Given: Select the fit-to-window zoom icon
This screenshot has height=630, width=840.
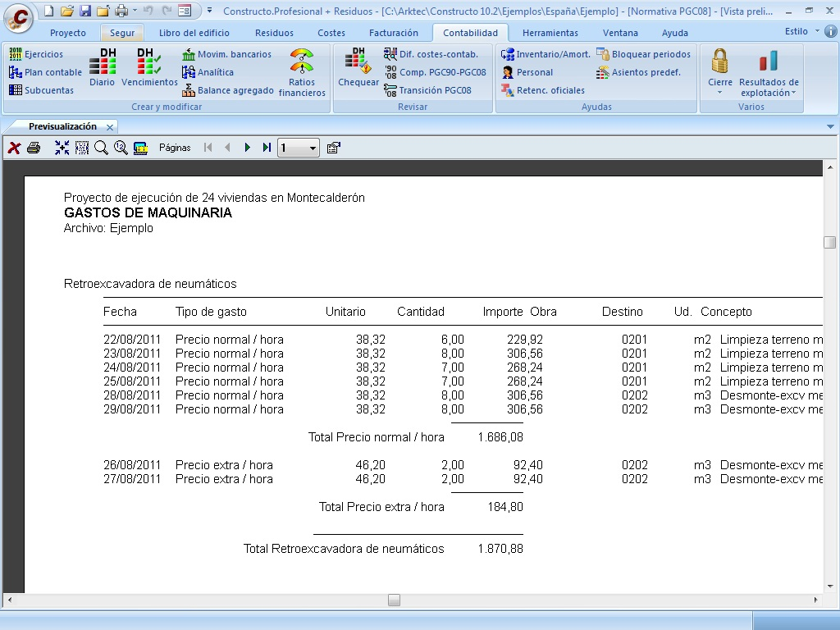Looking at the screenshot, I should pyautogui.click(x=61, y=148).
